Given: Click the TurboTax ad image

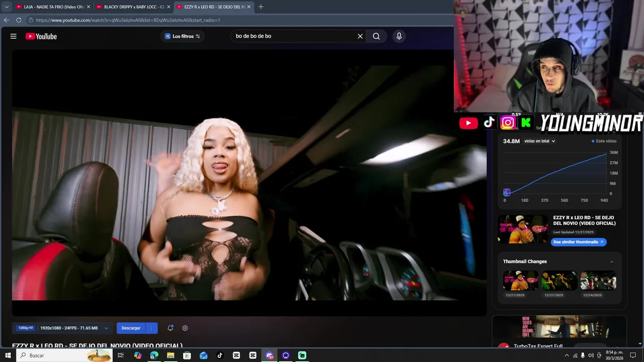Looking at the screenshot, I should 559,326.
